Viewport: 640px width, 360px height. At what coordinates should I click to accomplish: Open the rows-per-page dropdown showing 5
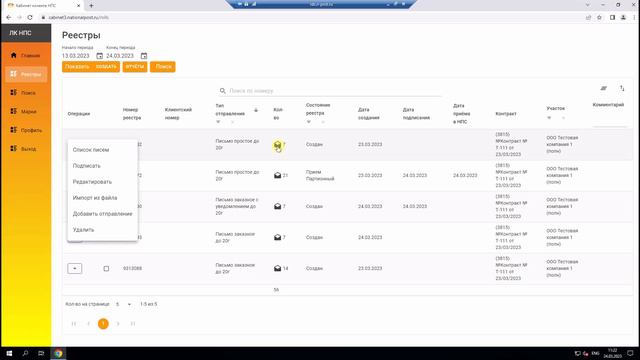pyautogui.click(x=124, y=304)
